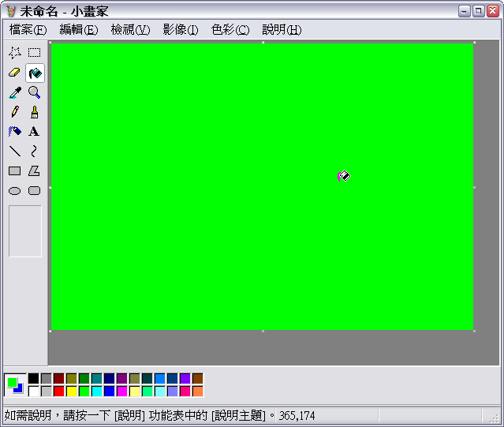504x427 pixels.
Task: Click the canvas bottom-right resize handle
Action: (x=475, y=331)
